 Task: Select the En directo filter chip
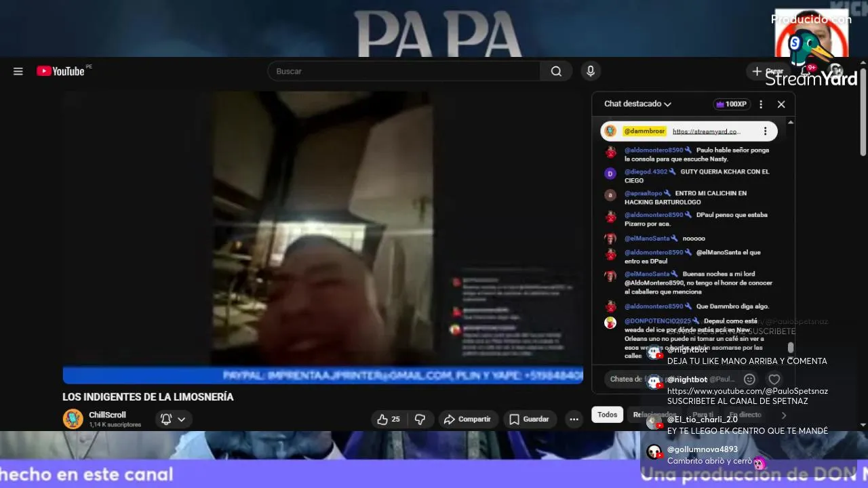[x=745, y=415]
